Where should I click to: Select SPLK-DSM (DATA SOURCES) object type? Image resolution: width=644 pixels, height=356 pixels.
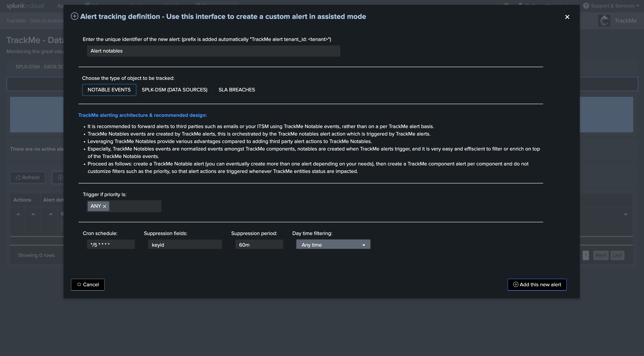pyautogui.click(x=174, y=90)
